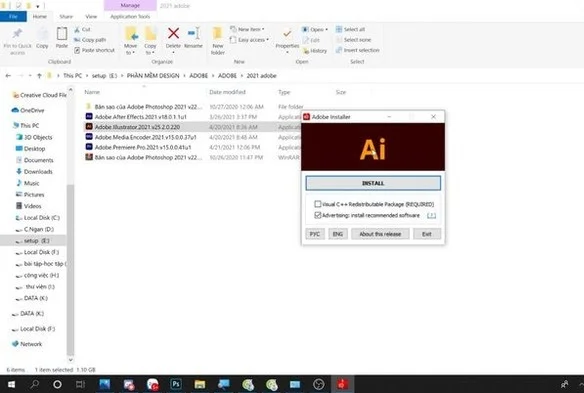Sort by Date modified column

(227, 92)
